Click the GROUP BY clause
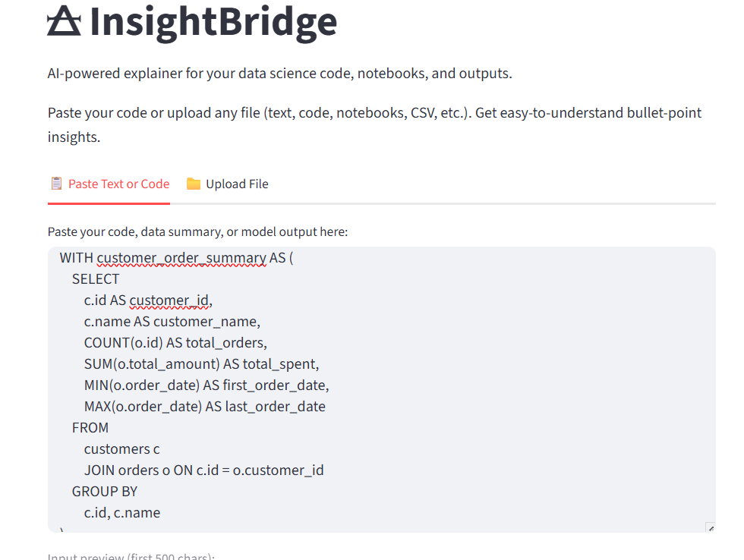The height and width of the screenshot is (560, 744). [104, 491]
